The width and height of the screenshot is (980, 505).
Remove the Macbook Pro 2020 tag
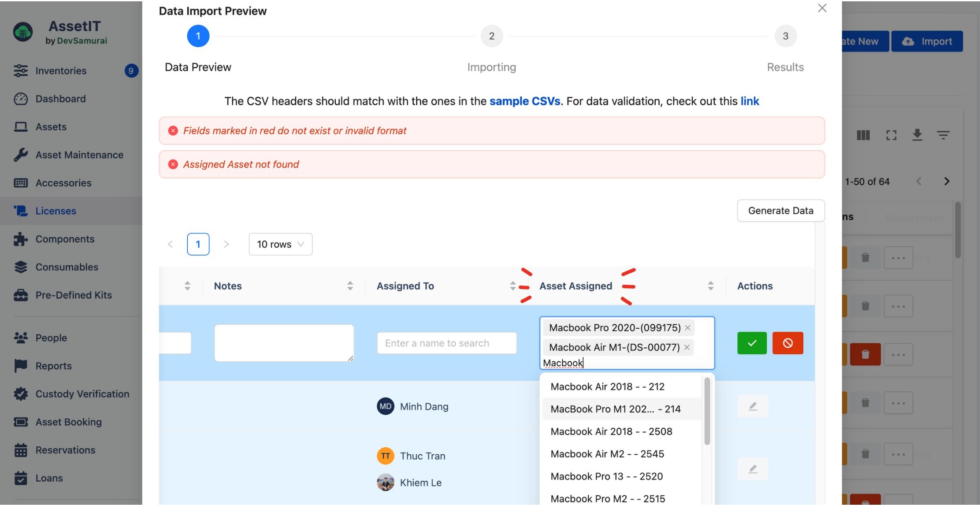coord(688,327)
